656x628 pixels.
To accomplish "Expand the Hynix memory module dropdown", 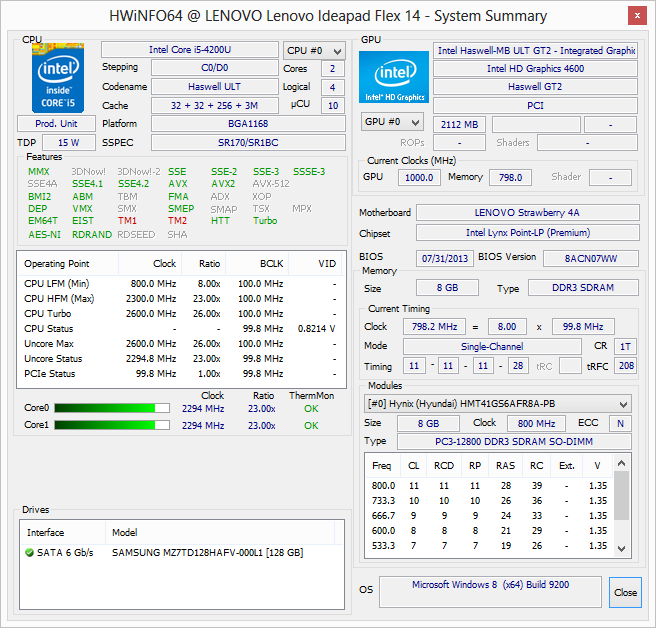I will click(498, 404).
